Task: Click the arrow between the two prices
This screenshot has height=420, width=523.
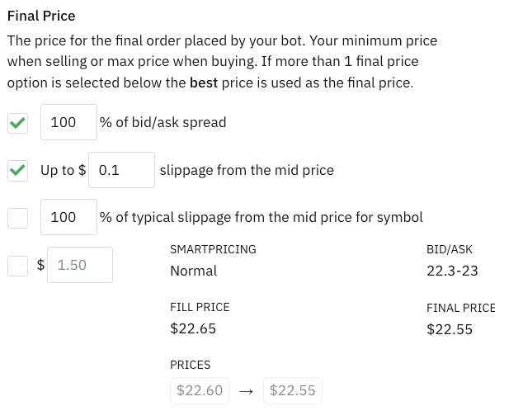Action: [x=246, y=391]
